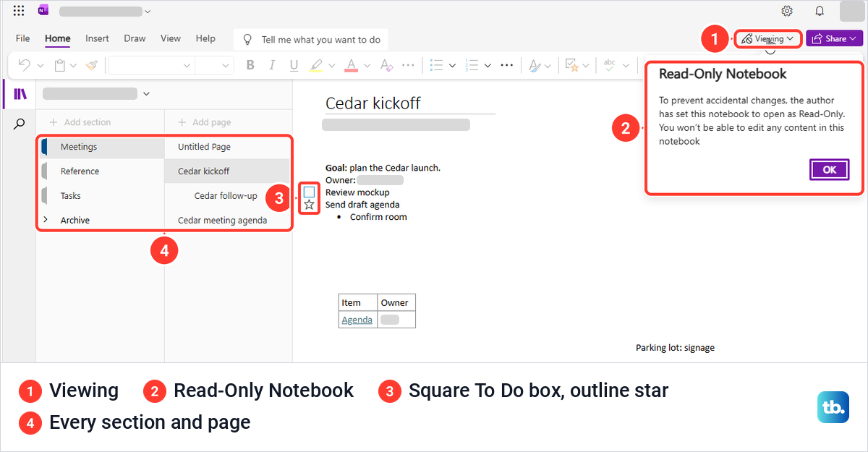Viewport: 868px width, 452px height.
Task: Show notebooks navigation icon
Action: (x=20, y=94)
